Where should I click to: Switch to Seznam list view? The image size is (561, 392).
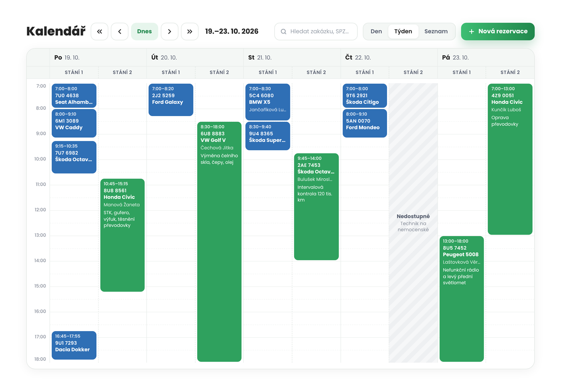[x=436, y=32]
